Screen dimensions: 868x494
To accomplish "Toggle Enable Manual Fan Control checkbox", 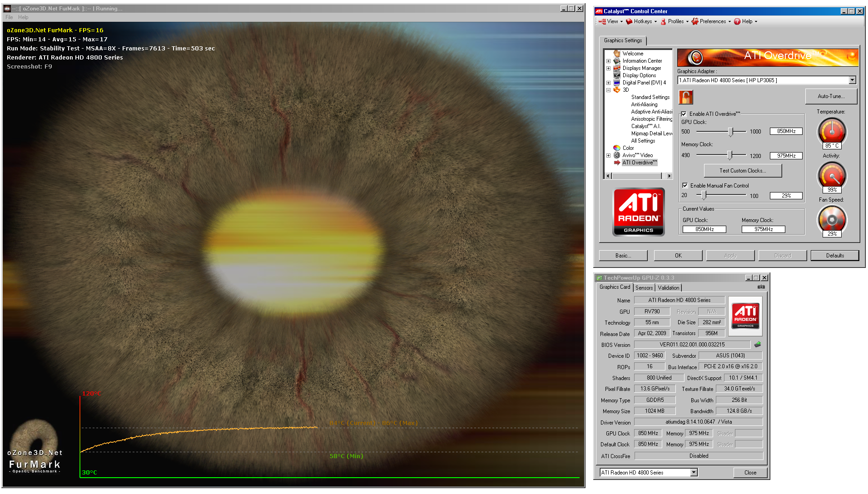I will (685, 186).
